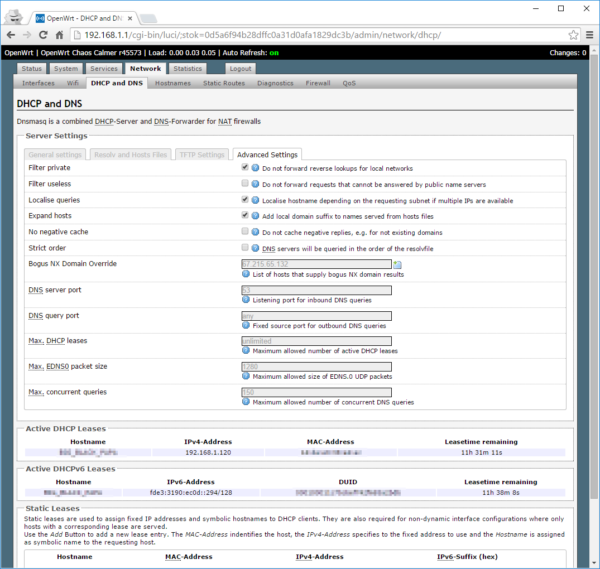Switch to the Firewall subtab
The height and width of the screenshot is (569, 600).
(318, 83)
